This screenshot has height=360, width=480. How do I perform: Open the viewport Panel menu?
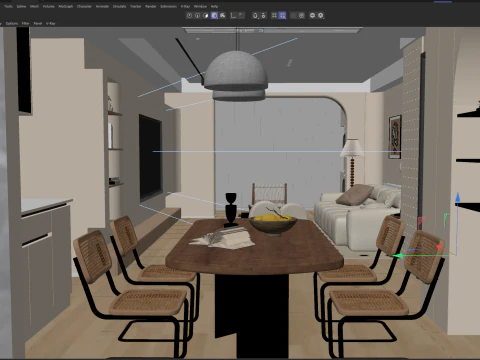(x=38, y=23)
